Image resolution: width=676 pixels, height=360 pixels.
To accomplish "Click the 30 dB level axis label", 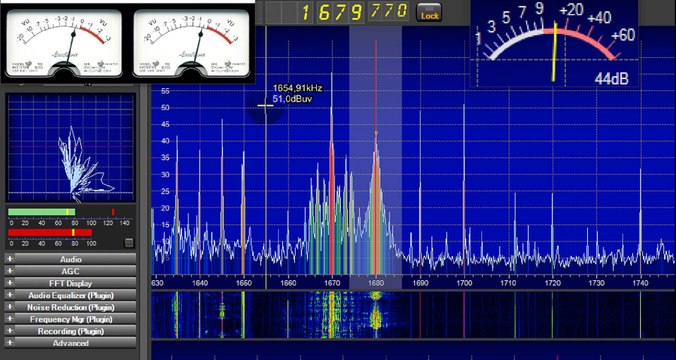I will point(165,175).
